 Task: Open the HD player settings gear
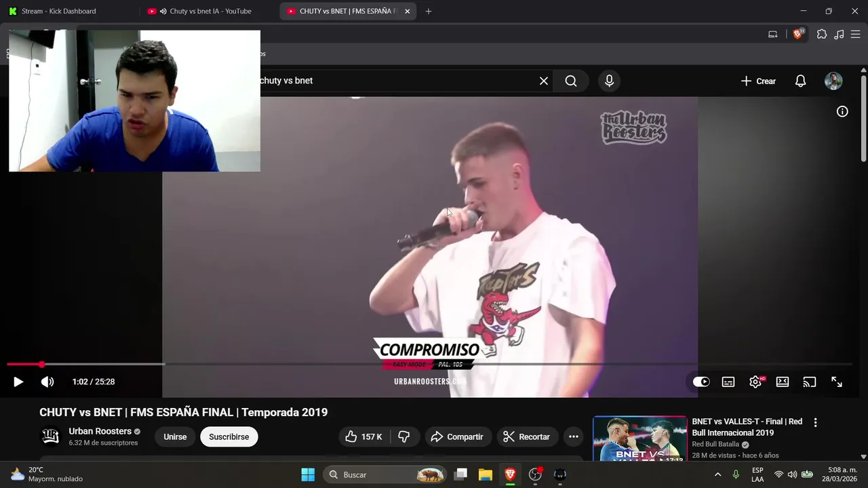click(x=755, y=382)
